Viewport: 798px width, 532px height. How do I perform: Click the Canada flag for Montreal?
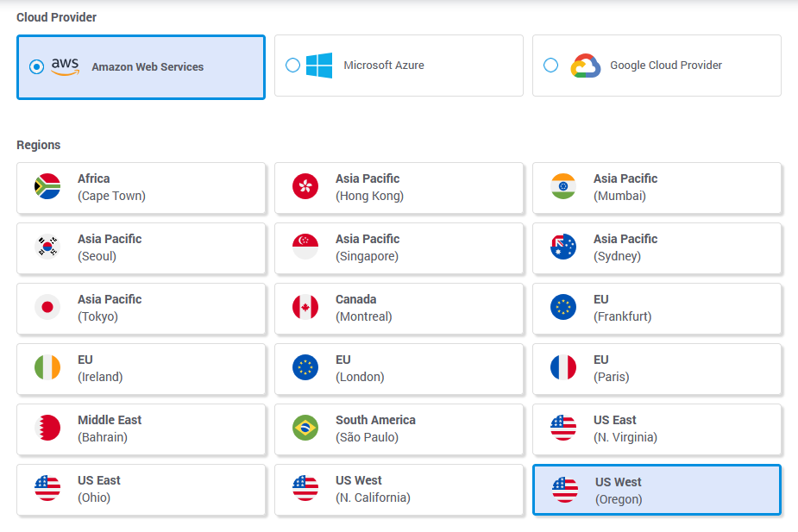click(x=305, y=308)
